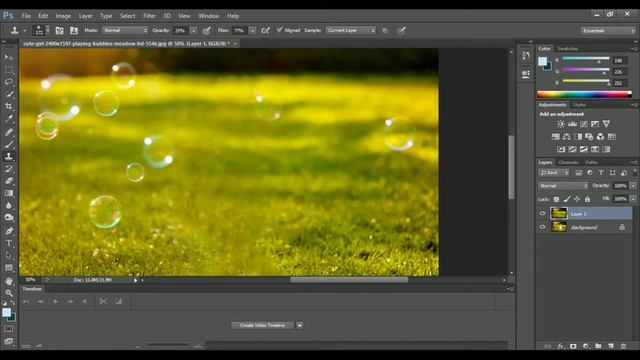Add a Levels adjustment

tap(573, 124)
